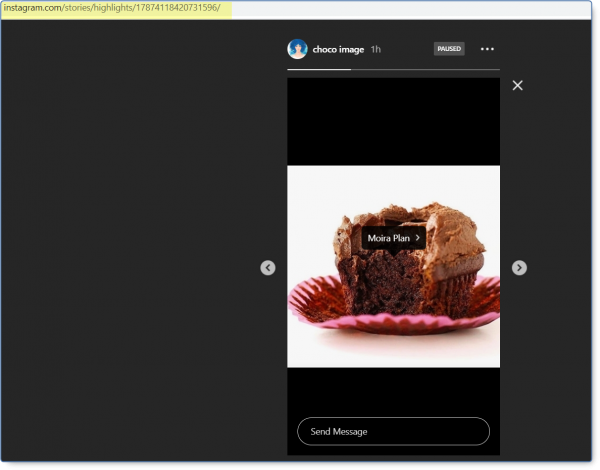
Task: Click the 1h timestamp text
Action: click(x=376, y=49)
